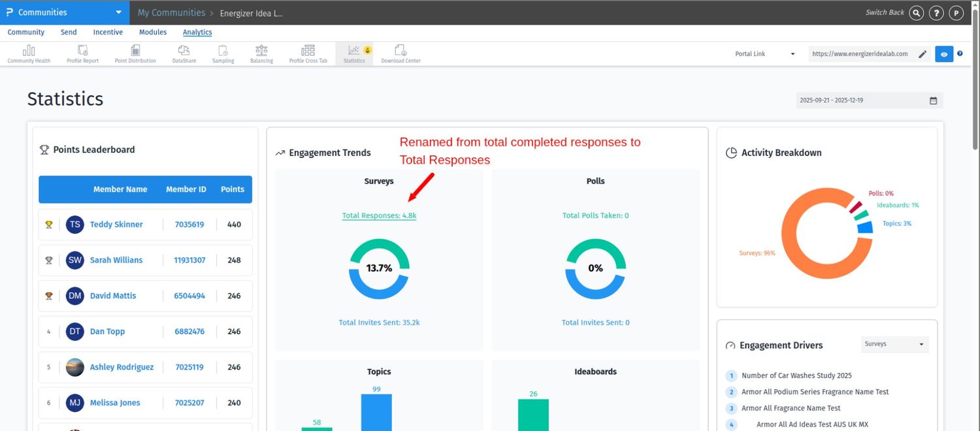Open Number of Car Washes Study 2025
980x431 pixels.
(x=796, y=375)
